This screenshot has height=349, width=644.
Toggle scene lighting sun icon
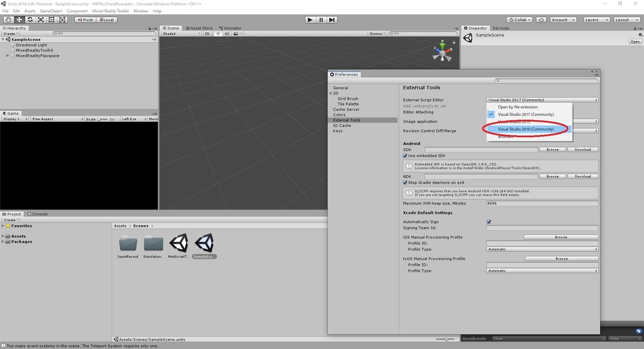coord(218,33)
